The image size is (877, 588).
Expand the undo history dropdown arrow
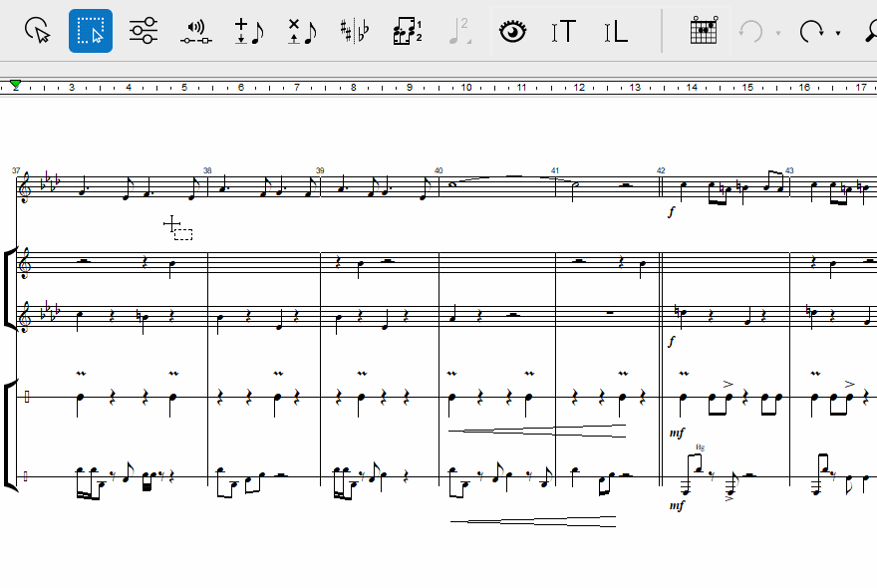pyautogui.click(x=777, y=33)
